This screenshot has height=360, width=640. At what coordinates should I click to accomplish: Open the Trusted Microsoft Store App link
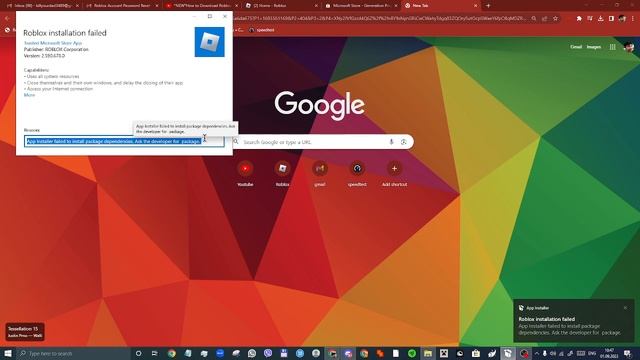[x=53, y=43]
